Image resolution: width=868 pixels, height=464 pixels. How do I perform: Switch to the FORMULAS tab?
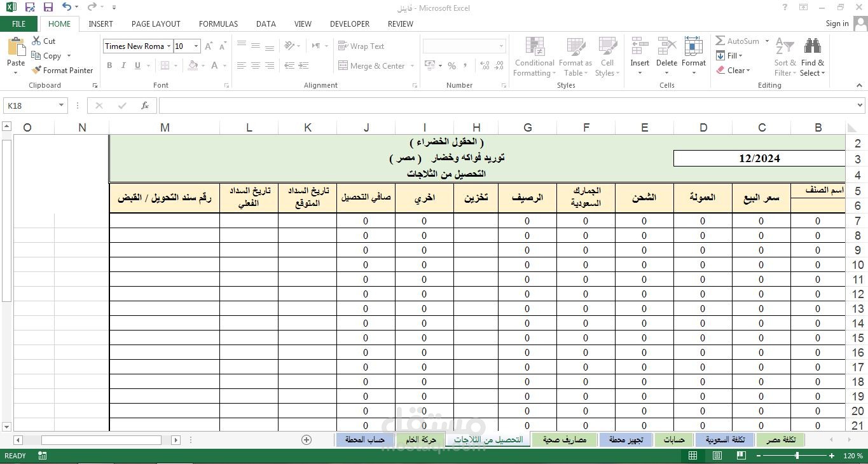pyautogui.click(x=218, y=24)
